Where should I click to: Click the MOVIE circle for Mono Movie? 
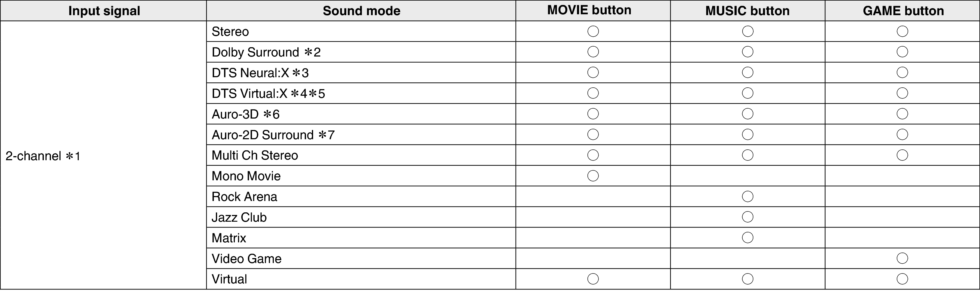[x=593, y=176]
